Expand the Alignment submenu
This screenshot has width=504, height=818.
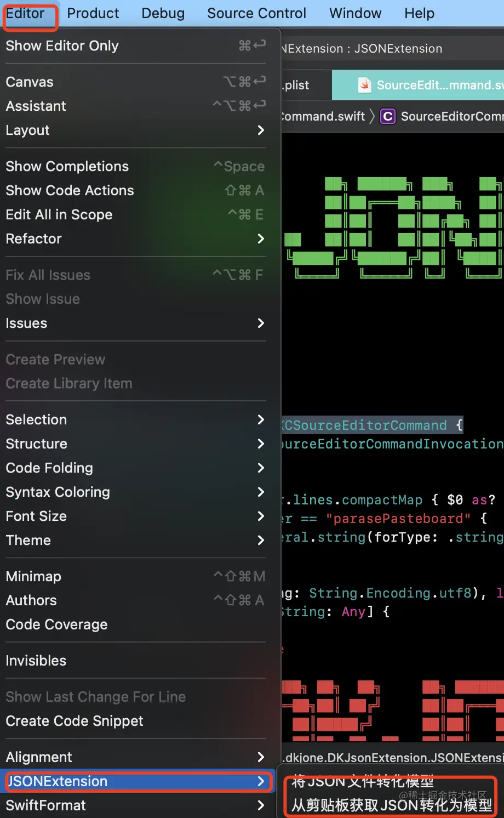[135, 757]
